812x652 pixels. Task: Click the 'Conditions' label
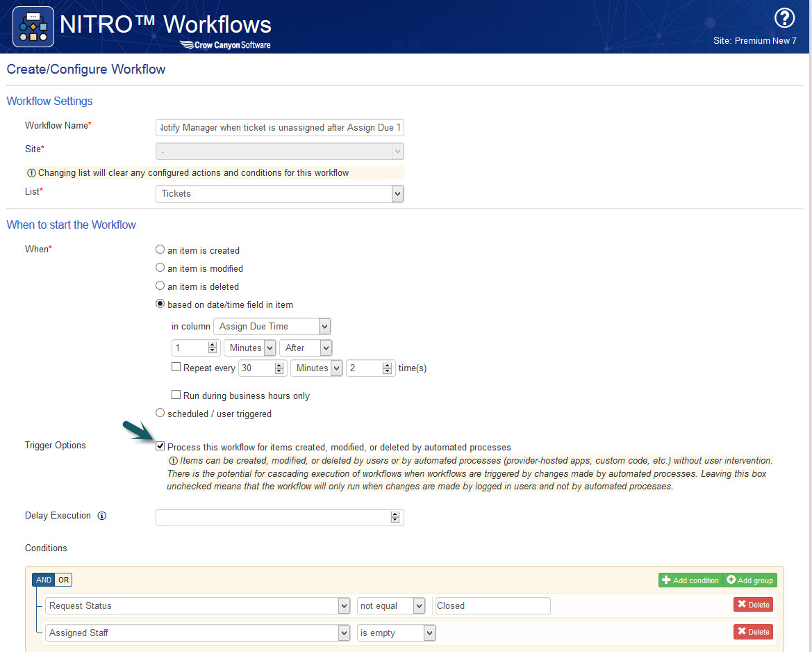point(46,548)
